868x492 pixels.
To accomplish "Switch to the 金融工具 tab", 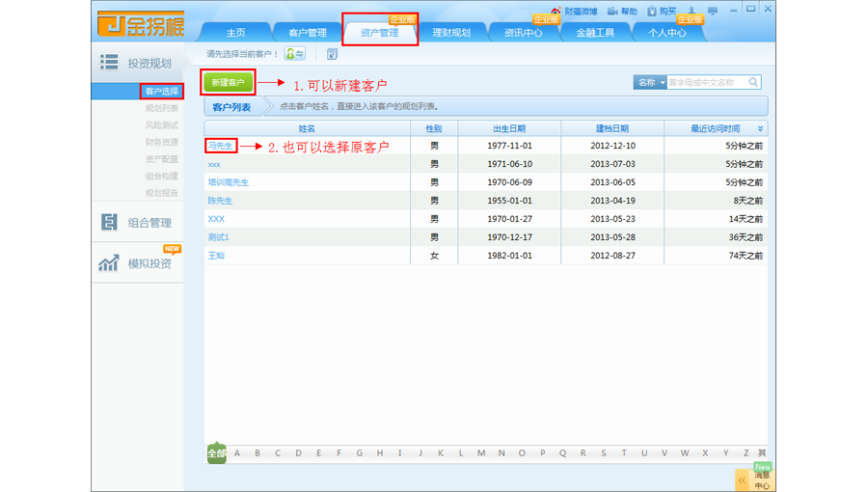I will [x=595, y=33].
